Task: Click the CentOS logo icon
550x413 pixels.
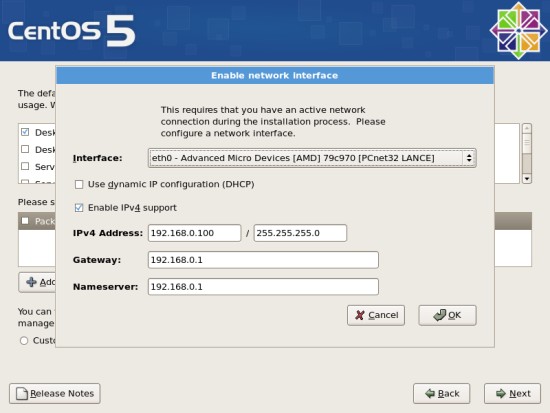Action: (518, 31)
